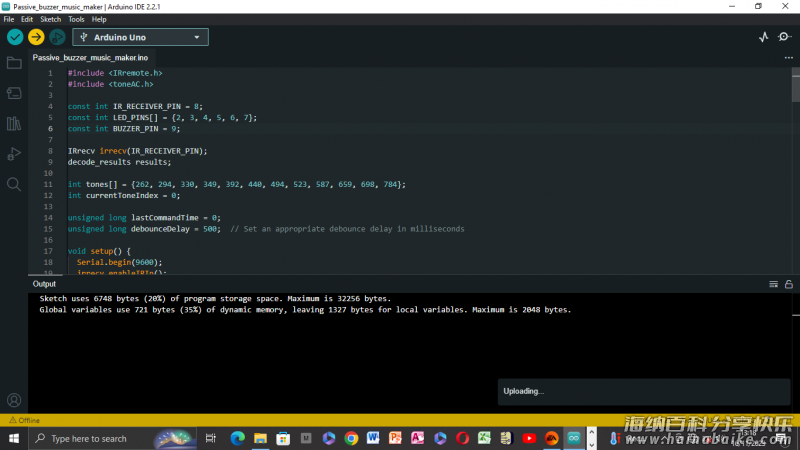Open the Boards Manager sidebar panel
800x450 pixels.
[x=14, y=93]
